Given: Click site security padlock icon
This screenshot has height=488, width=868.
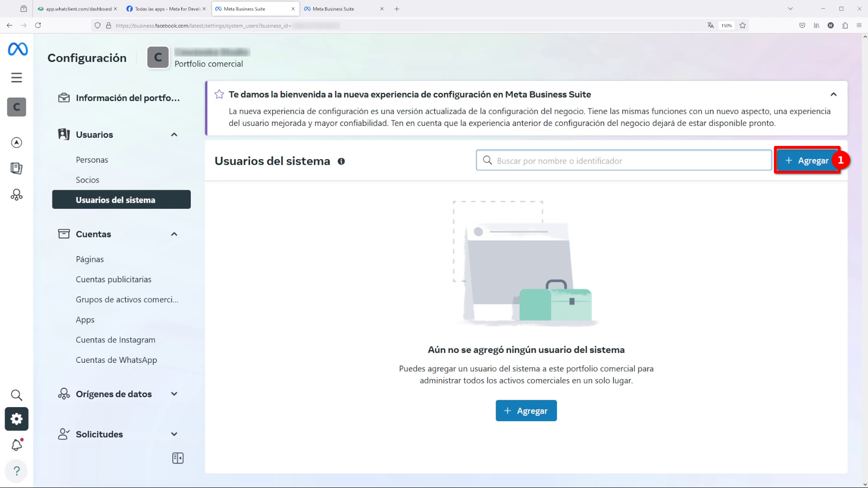Looking at the screenshot, I should [108, 26].
